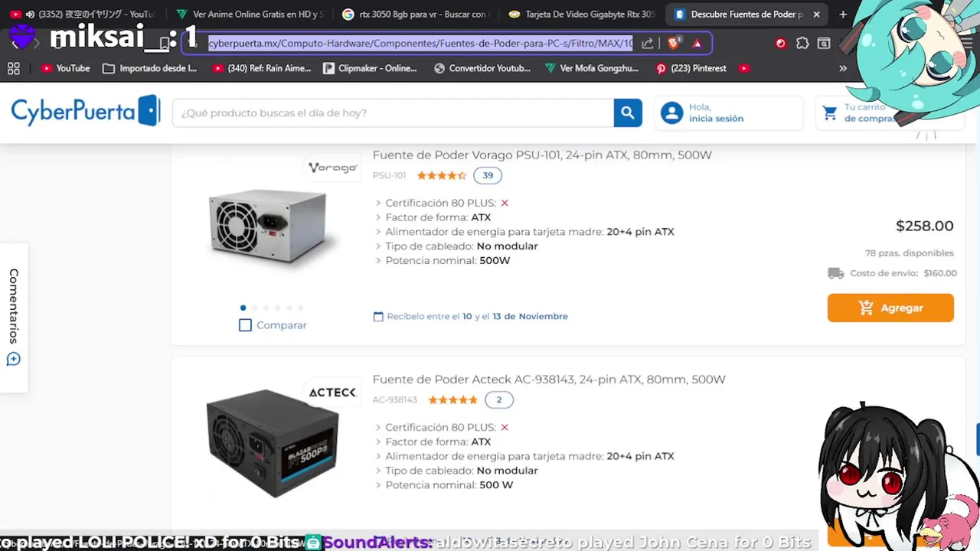Click Costo de envío truck icon
Screen dimensions: 980x551
click(836, 273)
